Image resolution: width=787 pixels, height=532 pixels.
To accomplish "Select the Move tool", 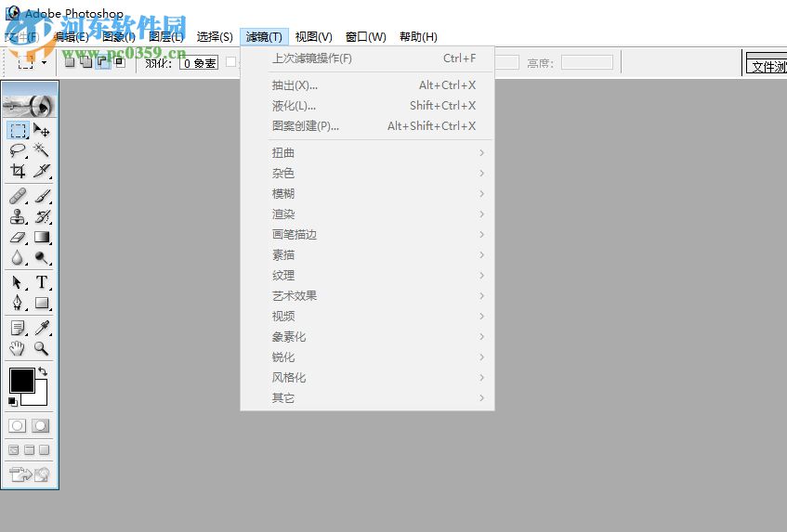I will pos(42,131).
